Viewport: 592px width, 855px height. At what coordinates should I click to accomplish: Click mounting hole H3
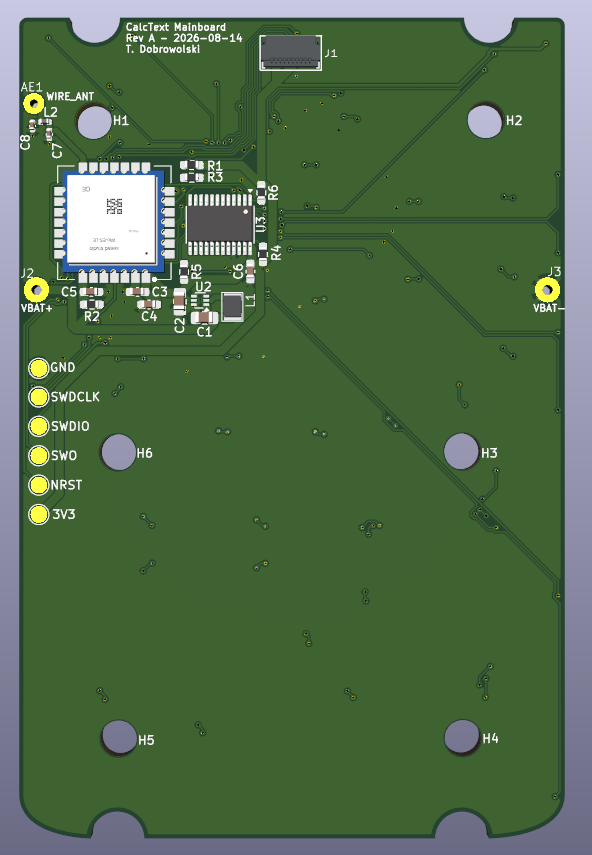tap(461, 451)
